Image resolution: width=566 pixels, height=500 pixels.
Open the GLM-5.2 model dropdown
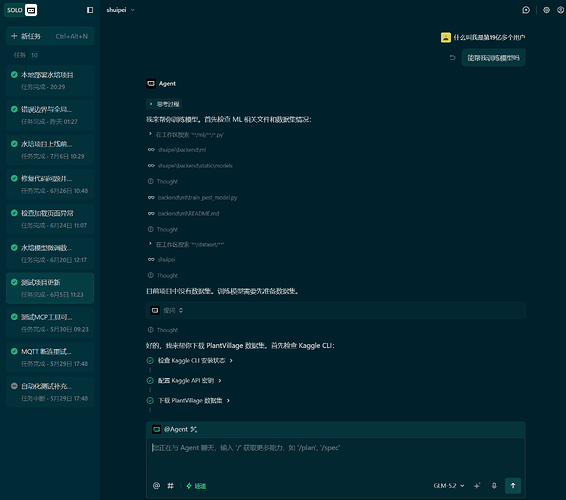(449, 486)
